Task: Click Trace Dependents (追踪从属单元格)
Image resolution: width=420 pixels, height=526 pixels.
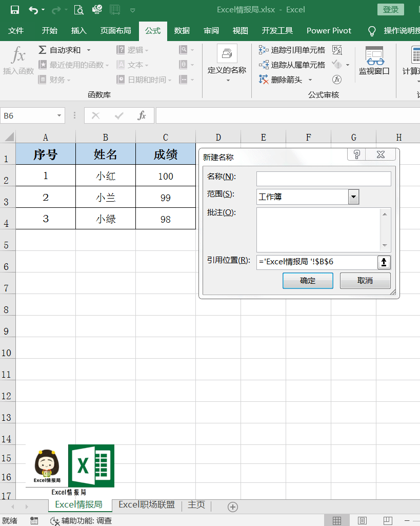Action: coord(292,65)
